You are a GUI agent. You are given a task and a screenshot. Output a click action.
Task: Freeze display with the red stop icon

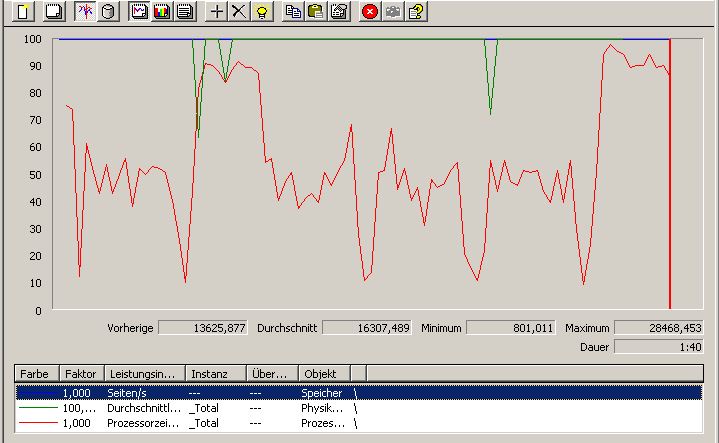click(x=370, y=11)
